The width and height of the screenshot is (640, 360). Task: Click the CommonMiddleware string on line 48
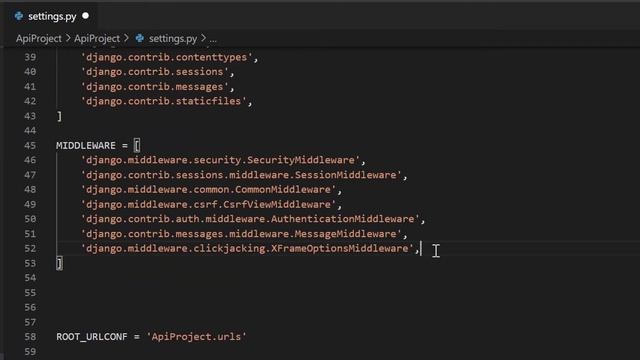(x=208, y=189)
